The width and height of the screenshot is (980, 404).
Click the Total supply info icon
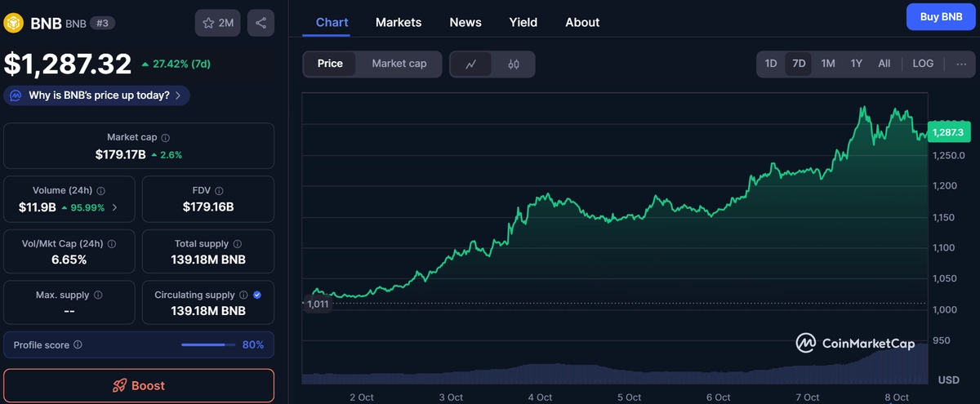coord(237,244)
